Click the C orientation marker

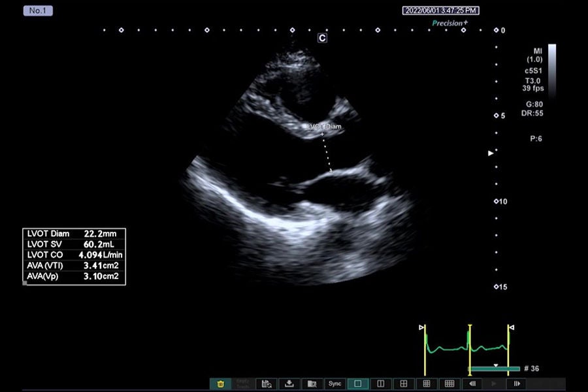coord(322,38)
